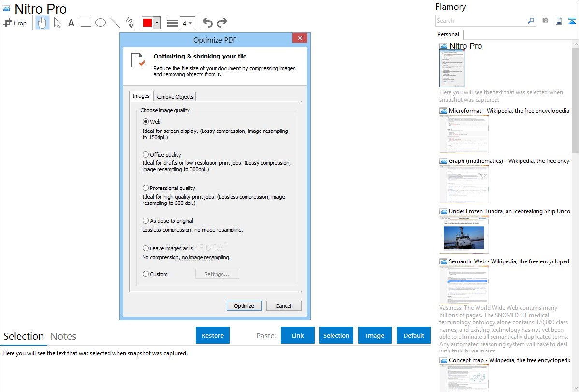
Task: Click the optimize document icon in dialog
Action: [x=138, y=60]
